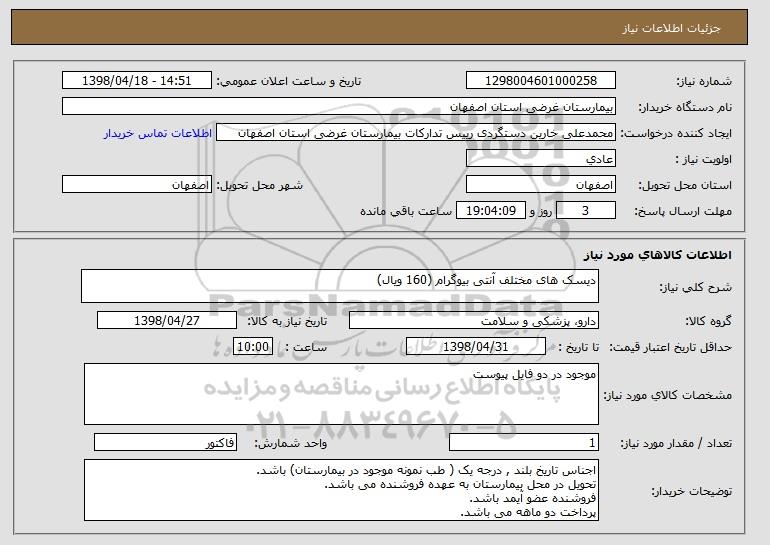Click the text ساعت باقی مانده
The height and width of the screenshot is (545, 770).
406,211
